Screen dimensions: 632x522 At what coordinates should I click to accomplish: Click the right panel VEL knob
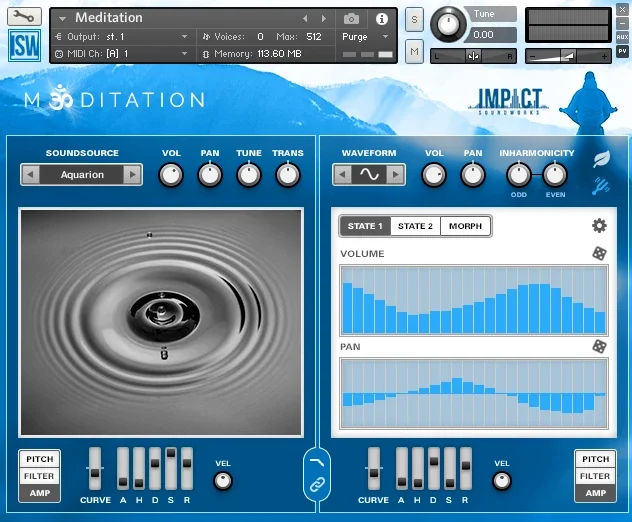coord(502,481)
